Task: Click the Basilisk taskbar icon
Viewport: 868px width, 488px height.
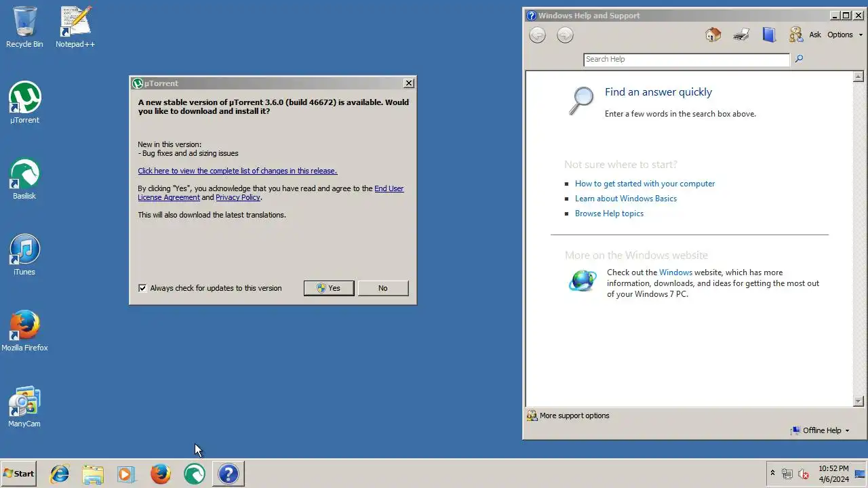Action: 195,474
